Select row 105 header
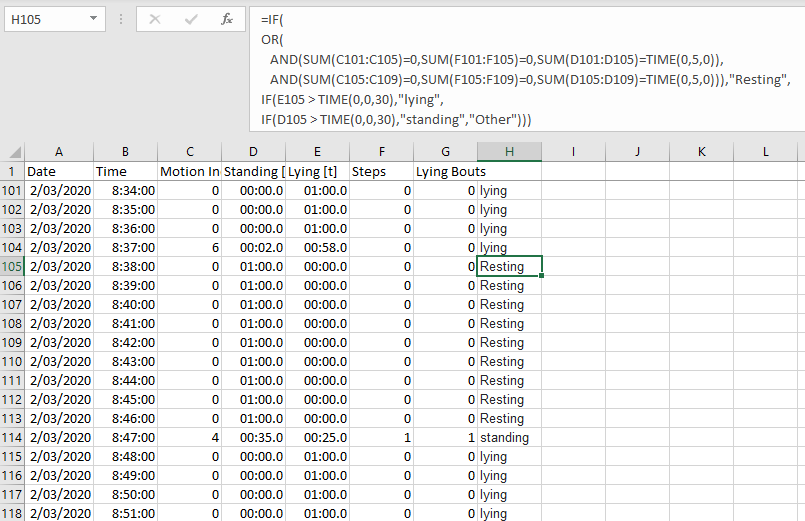Viewport: 805px width, 521px height. 12,266
